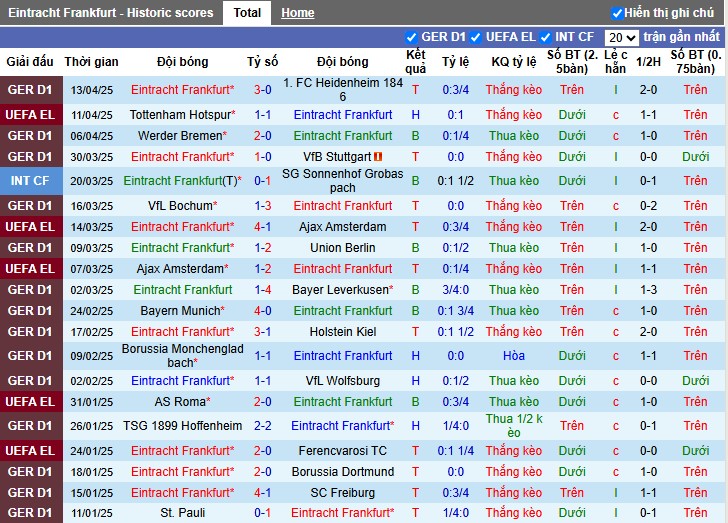Click Dưới in 0.75 column of Ferencvarosi row
The width and height of the screenshot is (728, 523).
(x=695, y=451)
